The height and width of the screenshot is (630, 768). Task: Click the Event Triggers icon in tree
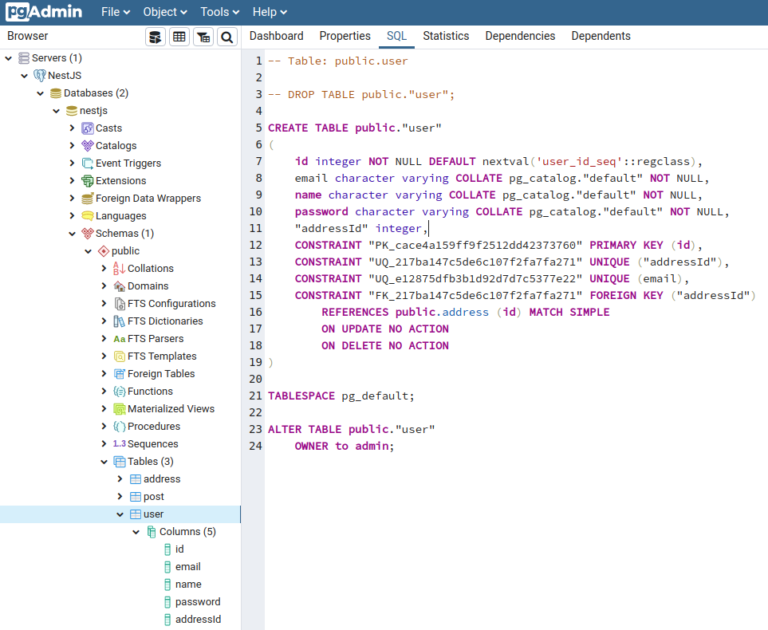[x=87, y=163]
